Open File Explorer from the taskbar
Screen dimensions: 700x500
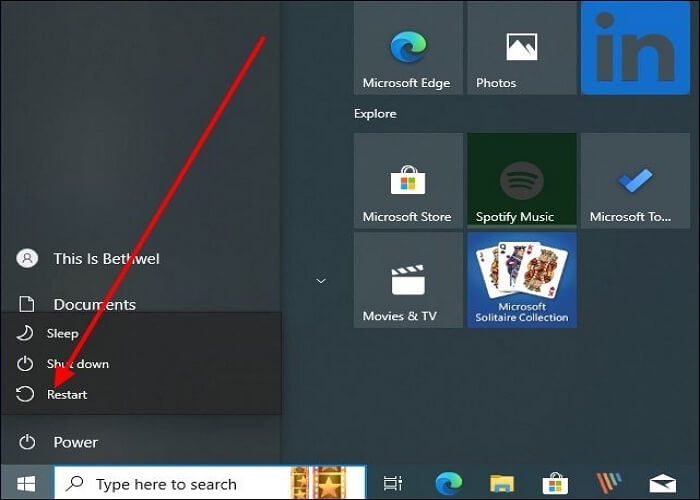pyautogui.click(x=502, y=483)
